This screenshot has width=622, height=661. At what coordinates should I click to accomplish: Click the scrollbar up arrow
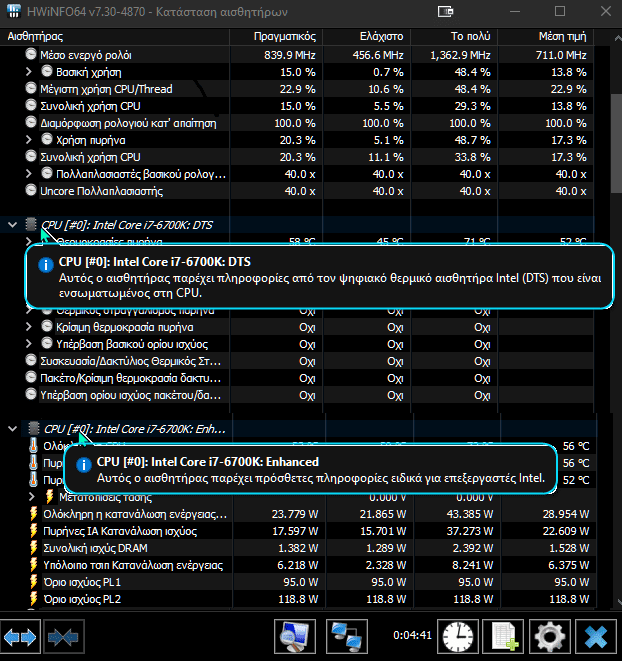tap(617, 38)
